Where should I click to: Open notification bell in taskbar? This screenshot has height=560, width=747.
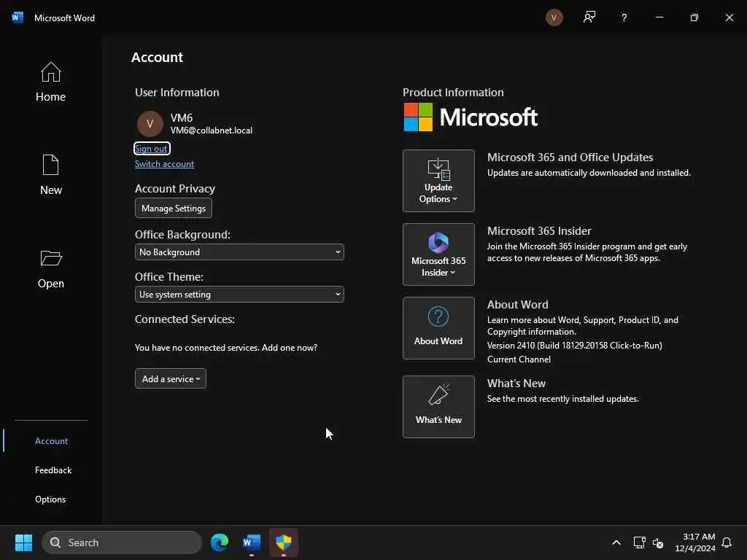click(x=727, y=542)
